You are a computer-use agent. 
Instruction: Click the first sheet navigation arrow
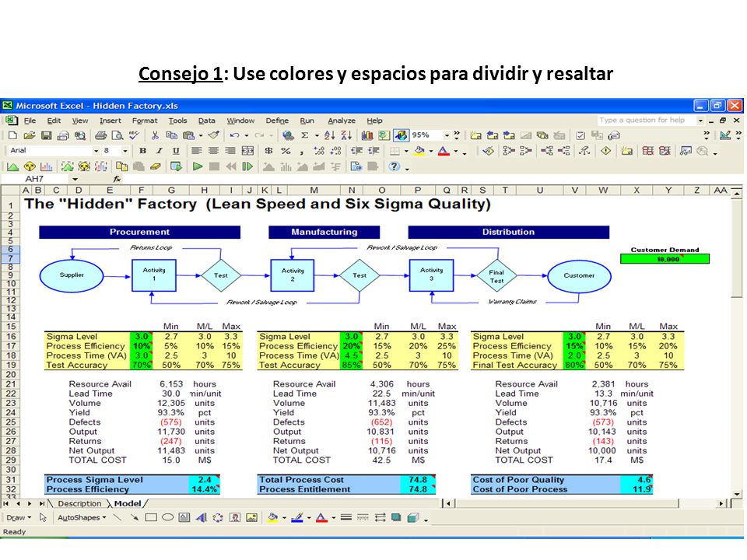6,503
